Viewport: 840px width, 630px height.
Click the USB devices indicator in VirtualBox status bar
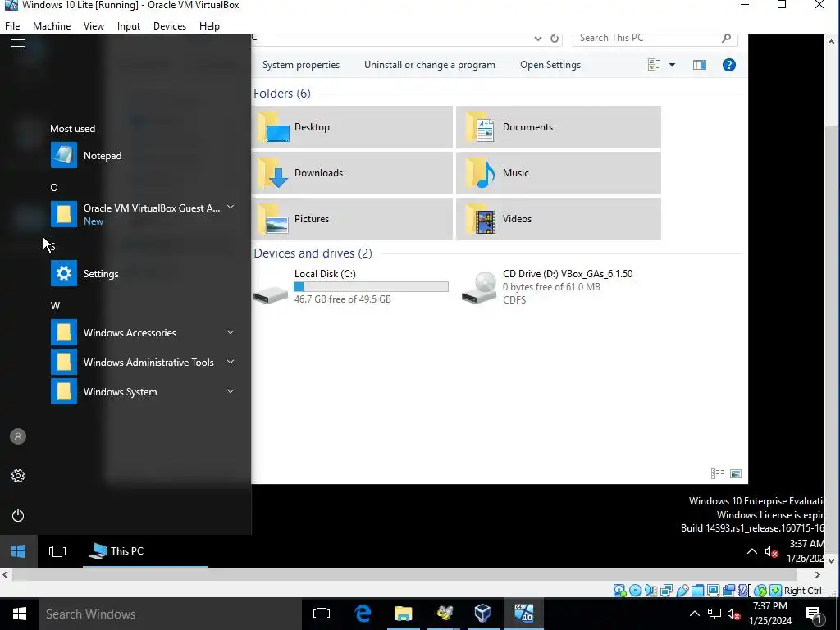point(682,591)
